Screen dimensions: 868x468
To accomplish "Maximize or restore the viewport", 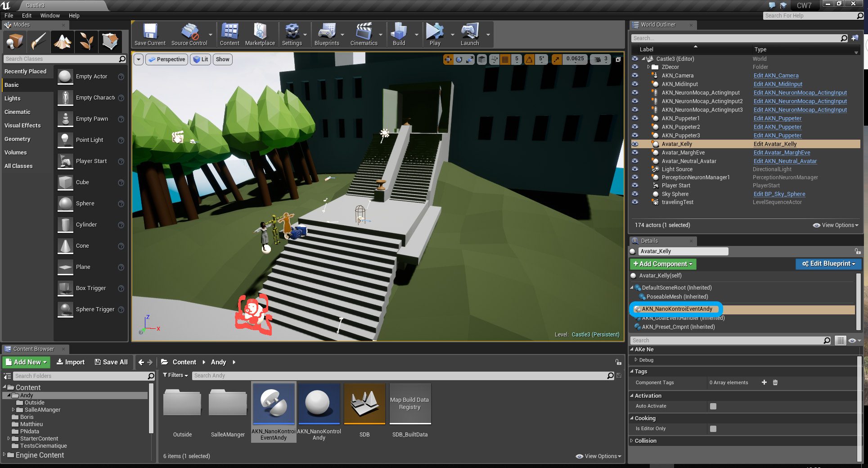I will click(618, 59).
